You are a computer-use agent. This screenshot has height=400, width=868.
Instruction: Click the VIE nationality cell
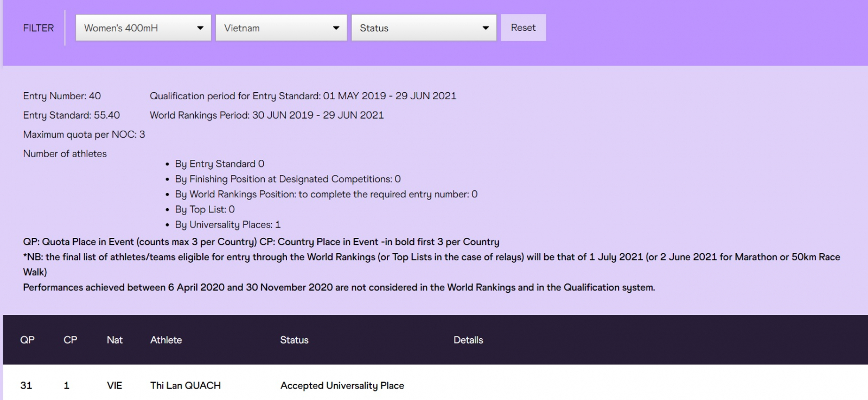point(114,385)
